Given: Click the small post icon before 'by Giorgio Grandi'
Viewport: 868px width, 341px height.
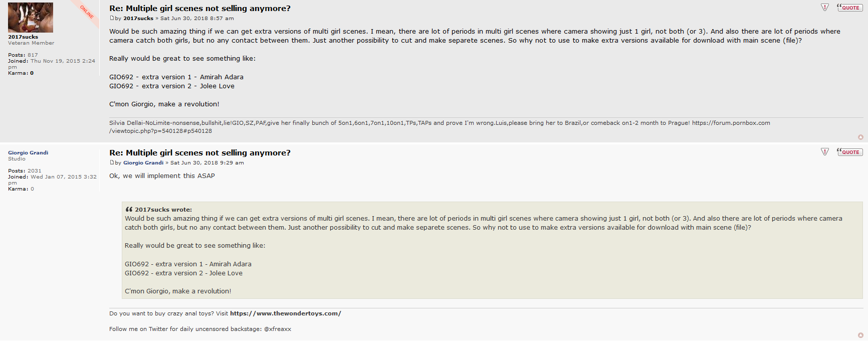Looking at the screenshot, I should coord(112,162).
